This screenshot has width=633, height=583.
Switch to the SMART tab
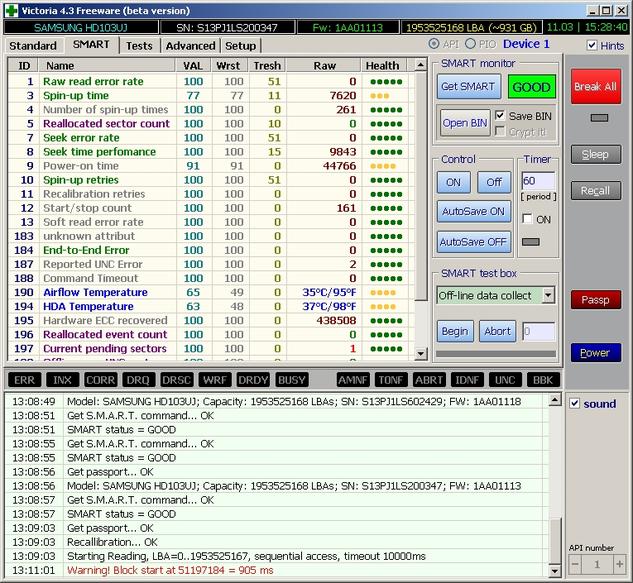[91, 44]
